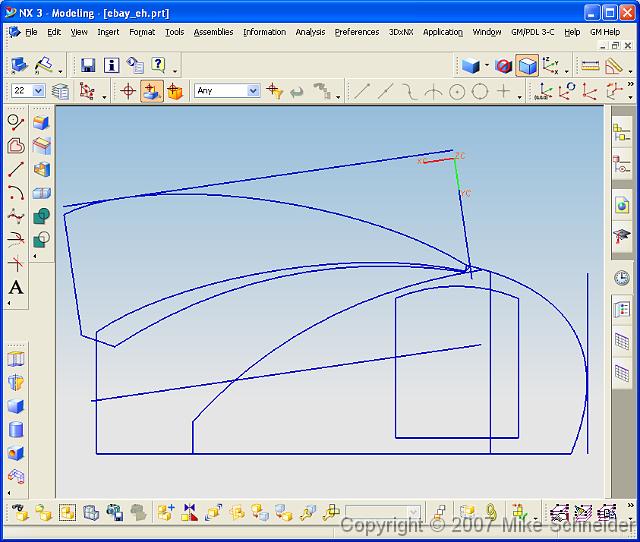Click the red no-entry shading icon

point(503,66)
